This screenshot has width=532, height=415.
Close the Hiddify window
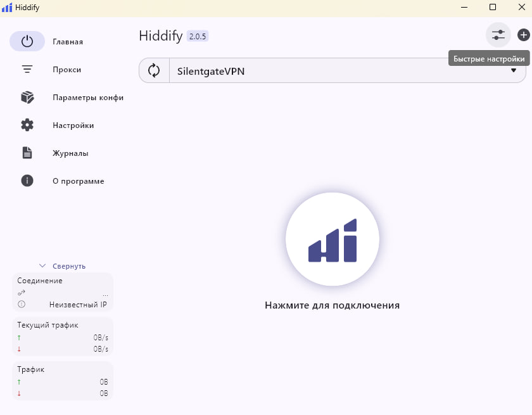522,7
